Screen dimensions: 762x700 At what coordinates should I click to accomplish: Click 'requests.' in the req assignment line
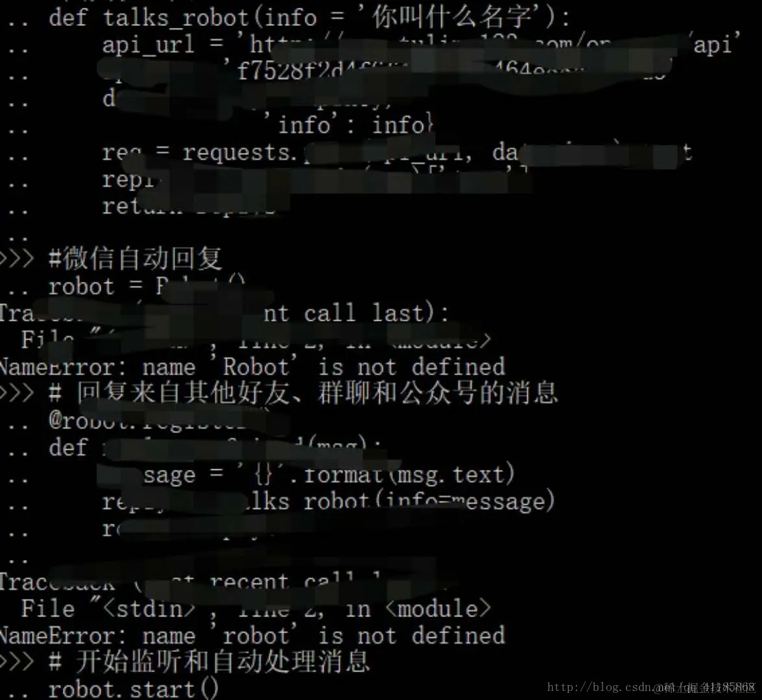pyautogui.click(x=239, y=153)
